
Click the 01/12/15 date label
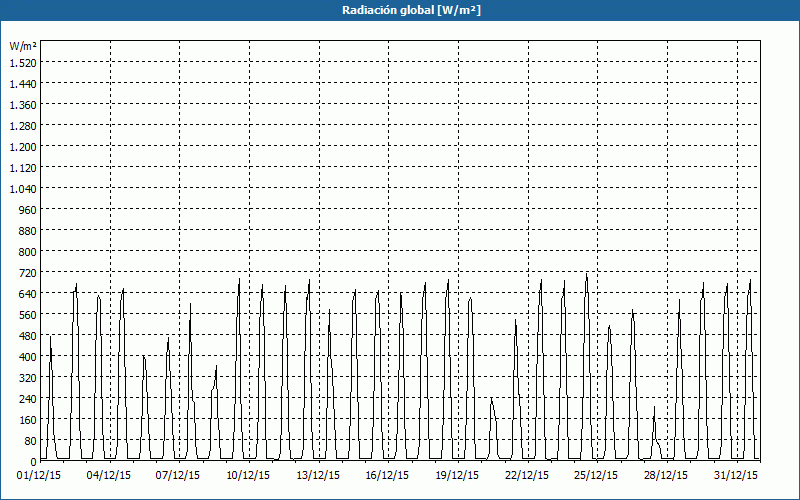(x=39, y=476)
